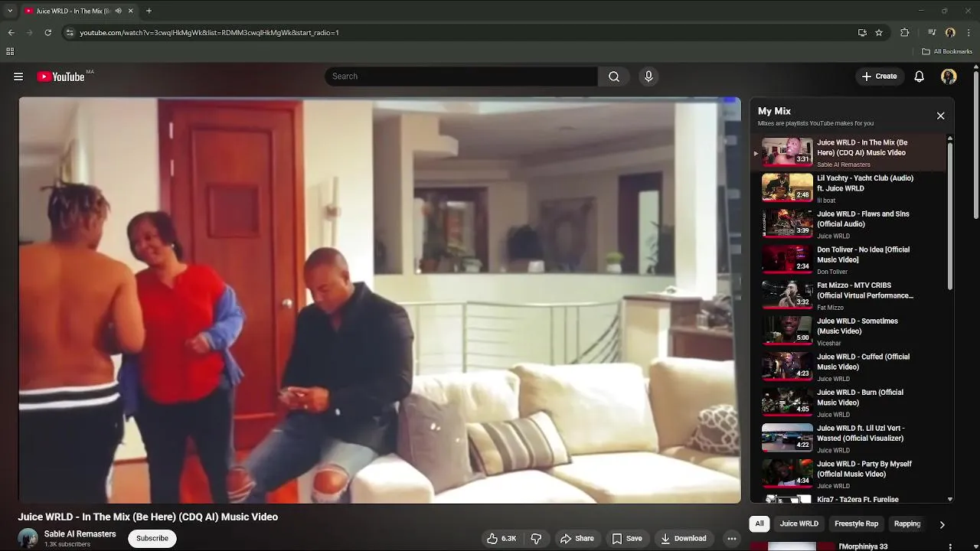Viewport: 980px width, 551px height.
Task: Close the My Mix playlist panel
Action: coord(940,116)
